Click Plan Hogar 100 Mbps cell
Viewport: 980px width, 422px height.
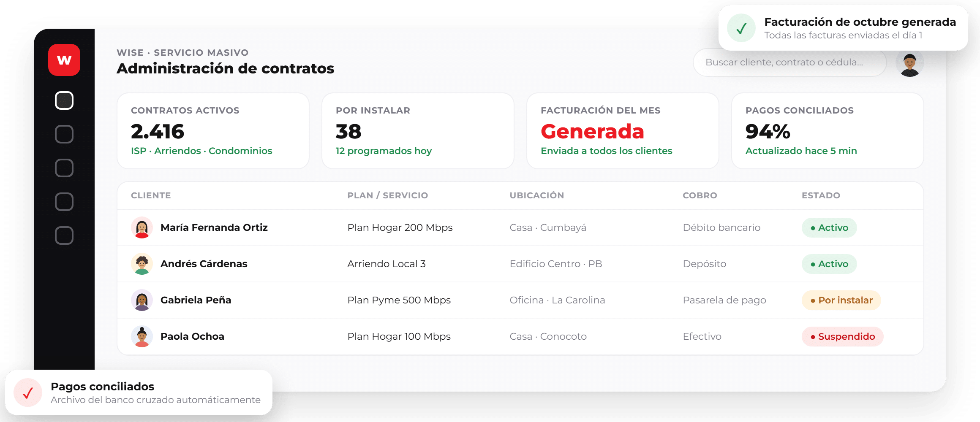(399, 336)
